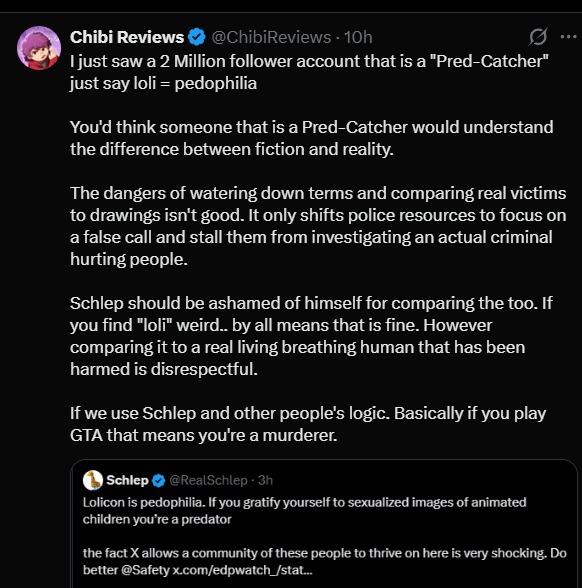This screenshot has width=582, height=588.
Task: Click the '2 Million follower account' opening paragraph
Action: pos(309,72)
